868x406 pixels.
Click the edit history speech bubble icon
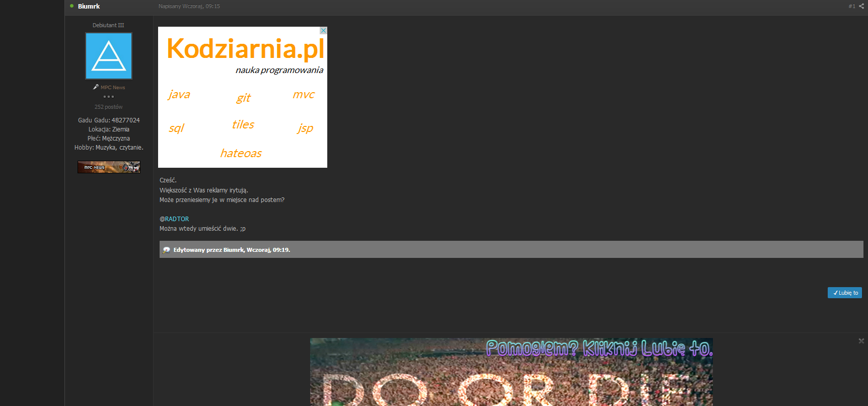click(x=167, y=250)
